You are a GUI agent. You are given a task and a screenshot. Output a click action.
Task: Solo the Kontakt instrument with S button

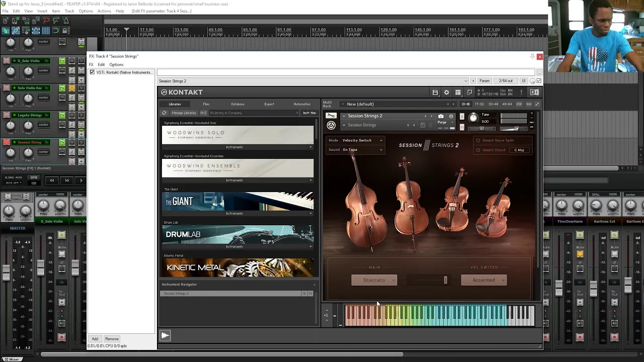click(462, 117)
